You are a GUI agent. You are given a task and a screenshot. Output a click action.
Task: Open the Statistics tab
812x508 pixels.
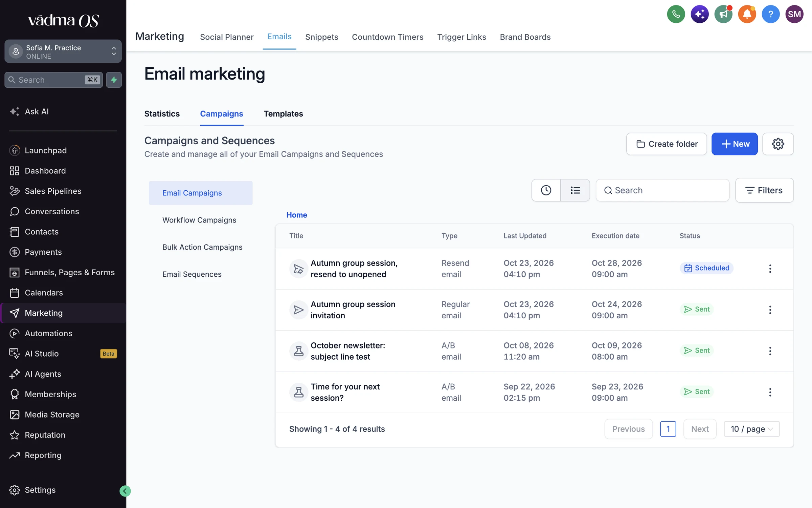pyautogui.click(x=162, y=114)
